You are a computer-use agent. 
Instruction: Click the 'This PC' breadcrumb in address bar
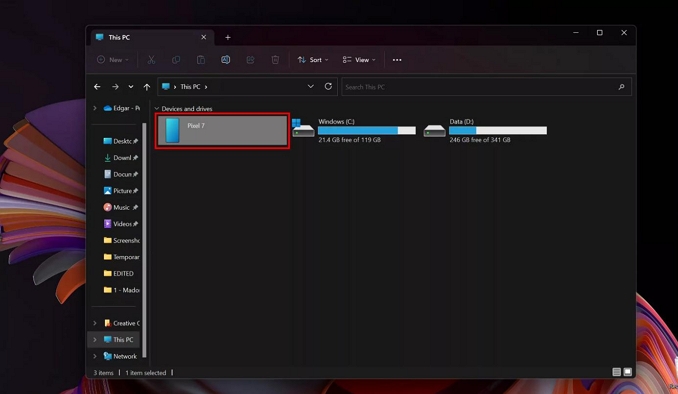point(190,87)
